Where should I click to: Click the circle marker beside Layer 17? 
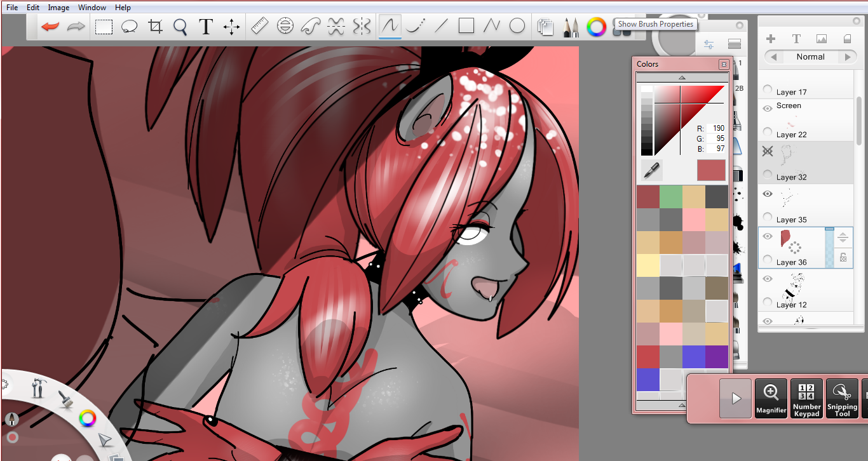768,90
